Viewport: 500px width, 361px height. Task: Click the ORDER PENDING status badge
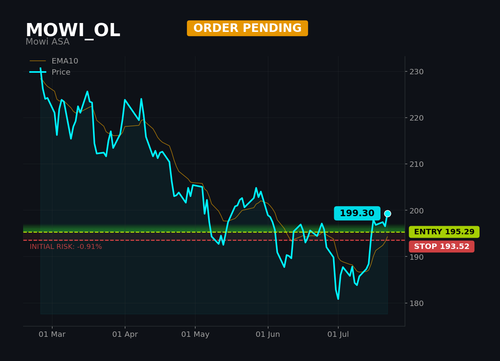247,28
